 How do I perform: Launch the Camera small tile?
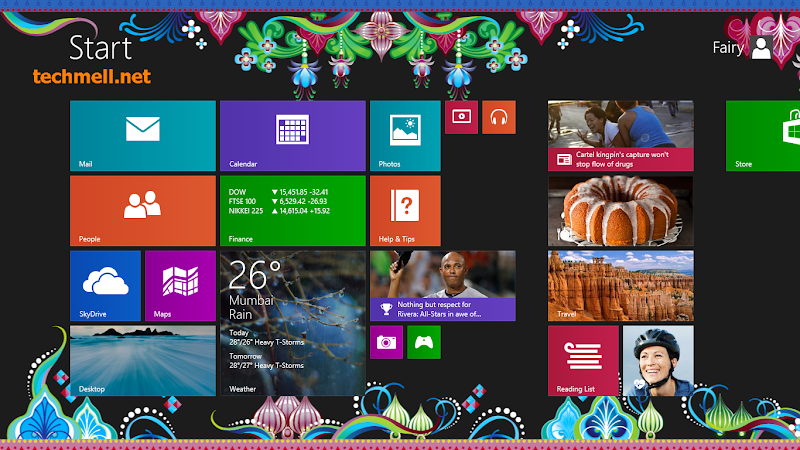(386, 342)
